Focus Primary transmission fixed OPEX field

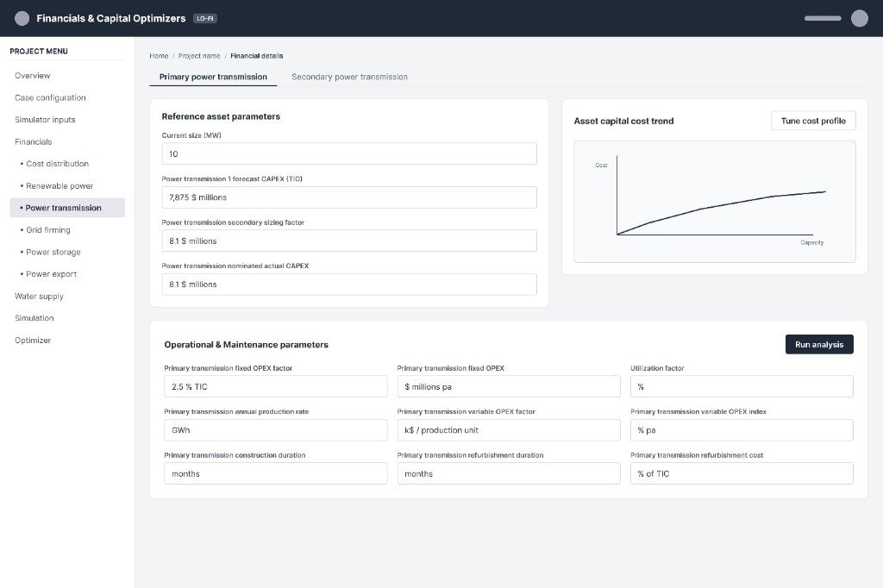[509, 387]
